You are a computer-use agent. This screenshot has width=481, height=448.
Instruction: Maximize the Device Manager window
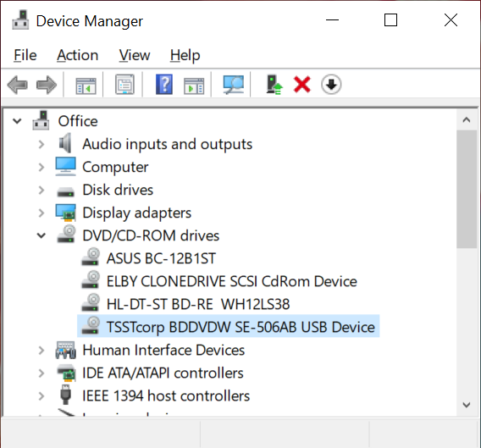pyautogui.click(x=391, y=20)
